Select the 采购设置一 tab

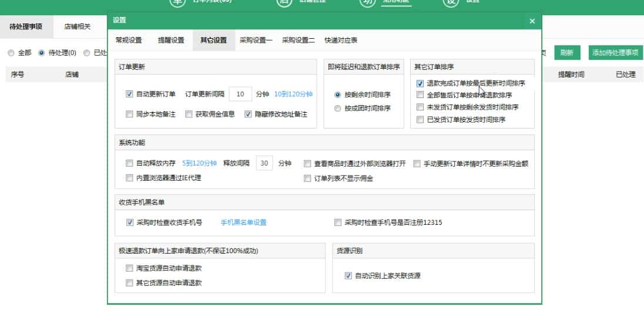256,41
